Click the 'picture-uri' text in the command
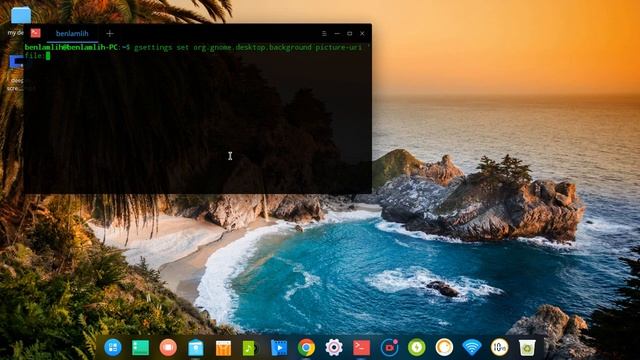Viewport: 640px width, 360px height. pos(338,47)
